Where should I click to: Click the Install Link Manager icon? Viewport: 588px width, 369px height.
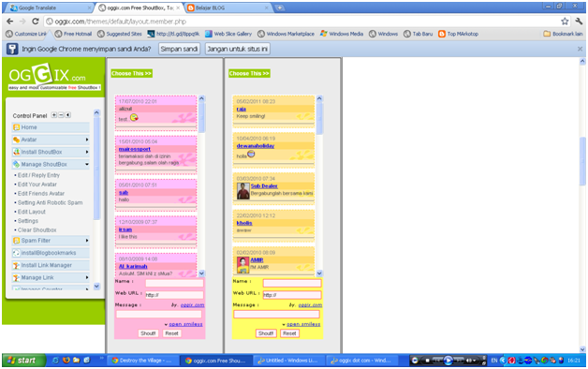click(x=17, y=265)
